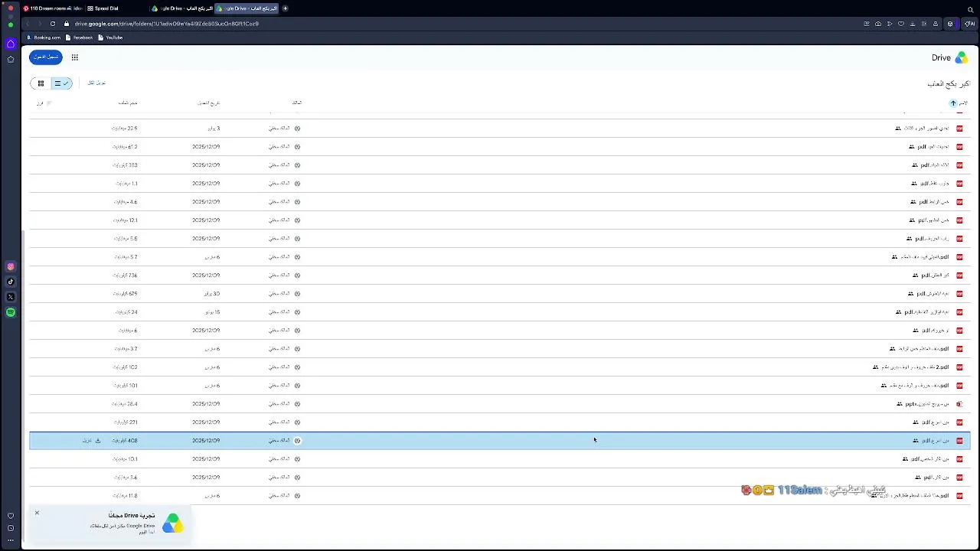Select the last file row sized 11.8 MB
This screenshot has height=551, width=980.
click(500, 496)
